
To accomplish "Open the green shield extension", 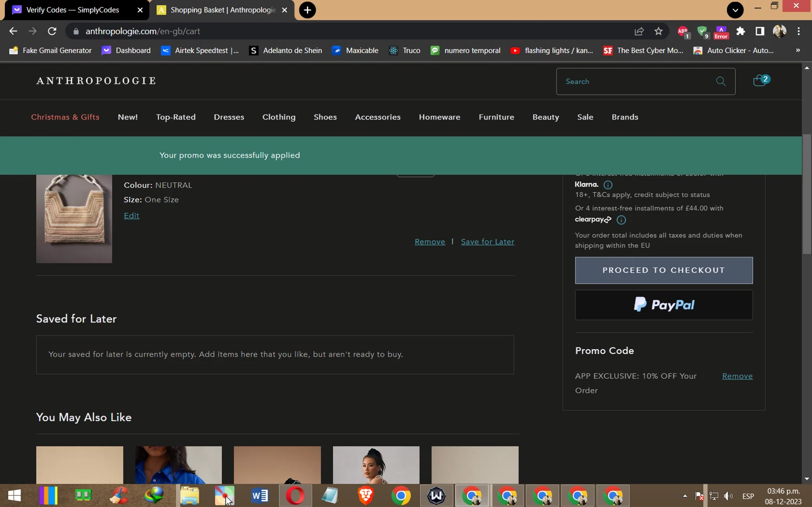I will tap(703, 32).
